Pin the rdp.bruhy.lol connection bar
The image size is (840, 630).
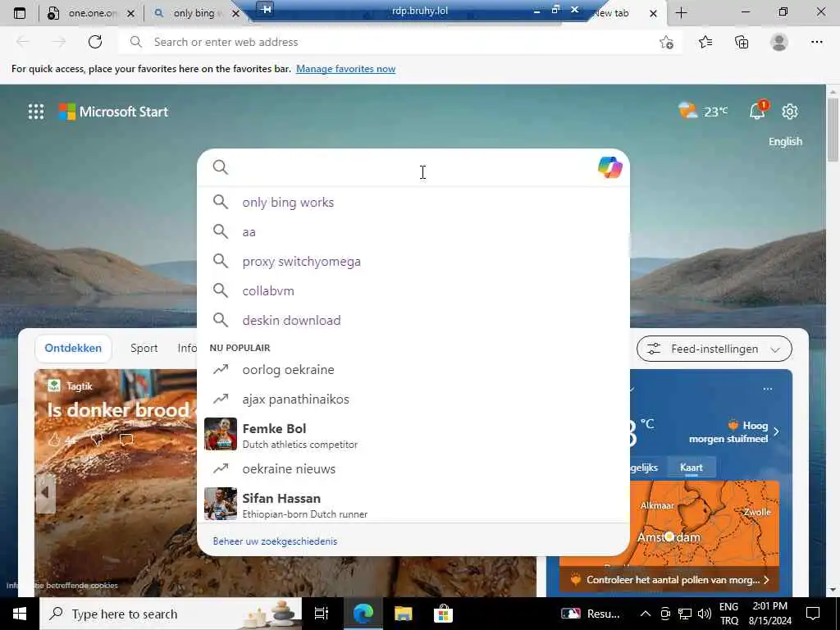266,8
